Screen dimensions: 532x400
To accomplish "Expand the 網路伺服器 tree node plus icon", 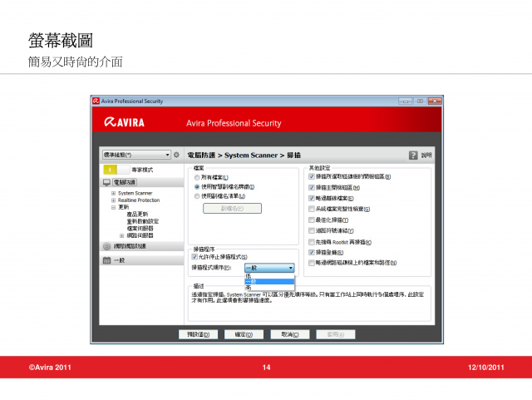I will [x=122, y=235].
